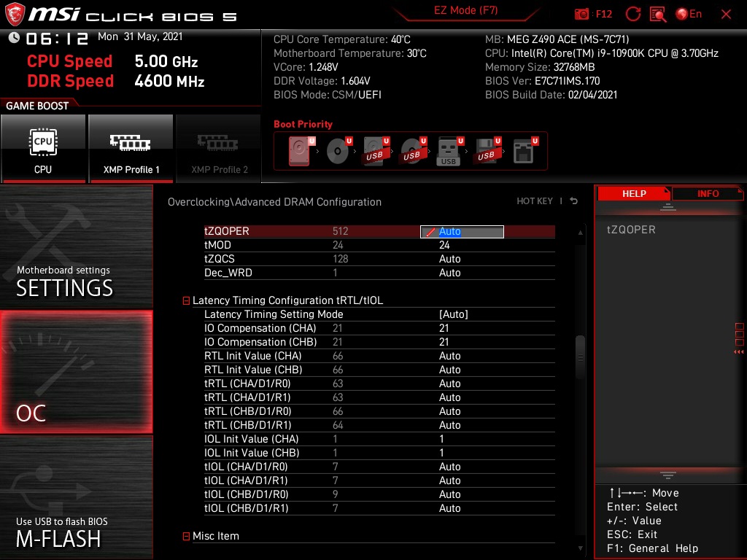
Task: Select the optical disc boot device icon
Action: (339, 151)
